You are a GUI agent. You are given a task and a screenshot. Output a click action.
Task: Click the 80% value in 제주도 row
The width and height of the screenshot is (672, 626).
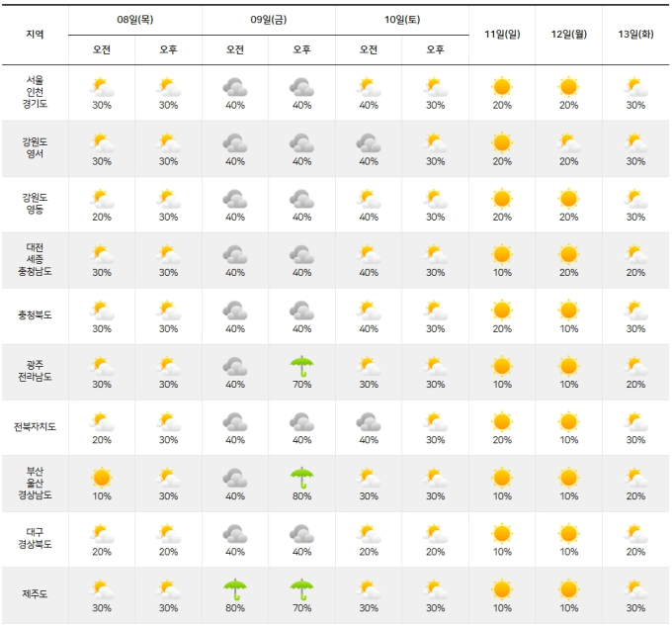[235, 608]
